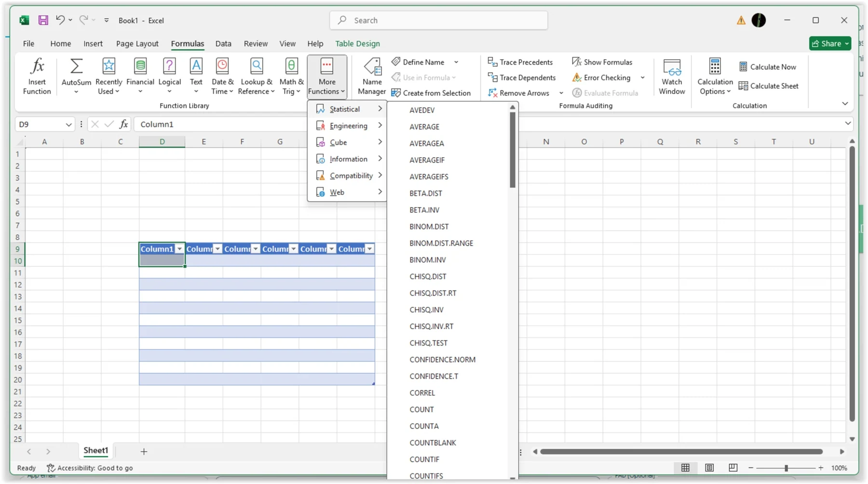The height and width of the screenshot is (484, 868).
Task: Expand the formula bar
Action: point(848,124)
